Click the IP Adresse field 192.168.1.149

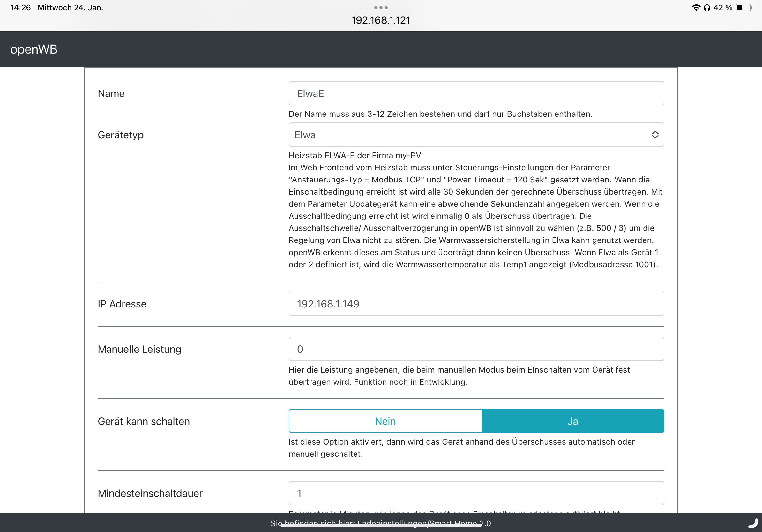476,304
